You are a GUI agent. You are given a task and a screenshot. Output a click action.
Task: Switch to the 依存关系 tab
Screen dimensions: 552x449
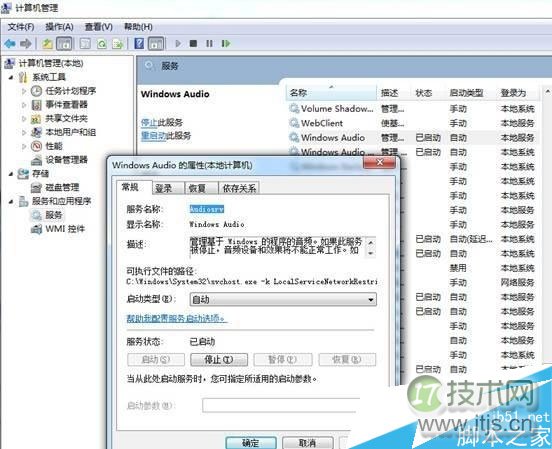(239, 188)
